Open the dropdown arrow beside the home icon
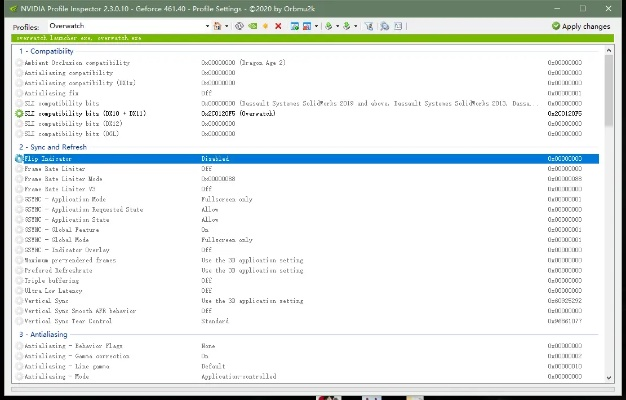Image resolution: width=626 pixels, height=400 pixels. tap(226, 26)
